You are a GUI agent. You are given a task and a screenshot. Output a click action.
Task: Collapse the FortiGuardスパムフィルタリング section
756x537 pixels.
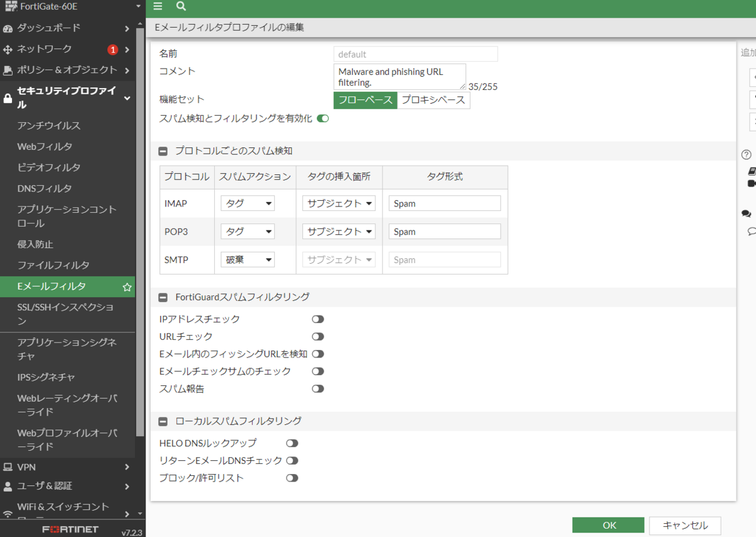tap(163, 297)
